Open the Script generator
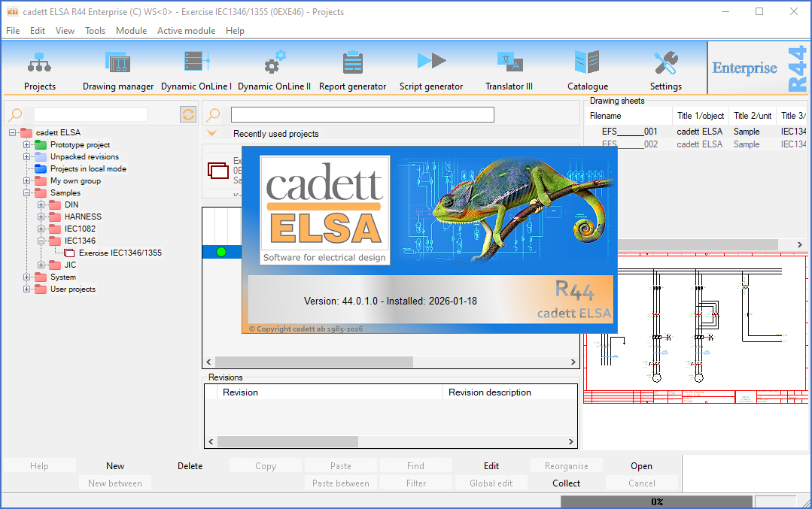 [x=430, y=68]
